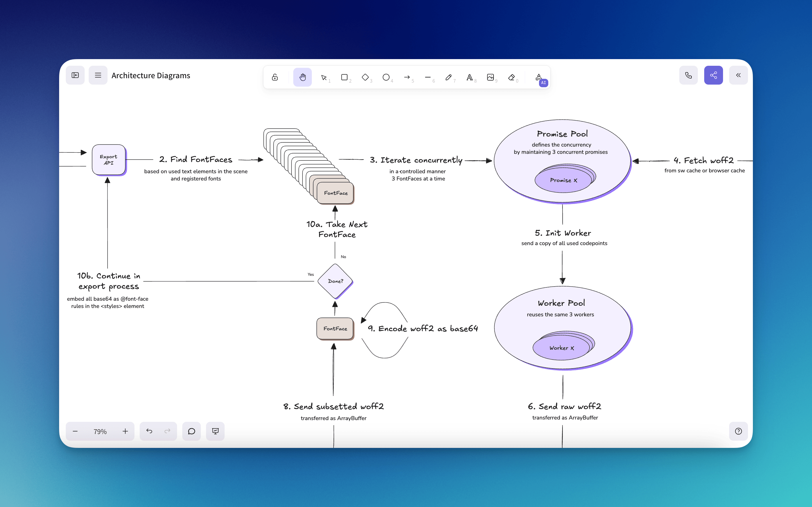Viewport: 812px width, 507px height.
Task: Select the Insert image tool
Action: point(490,77)
